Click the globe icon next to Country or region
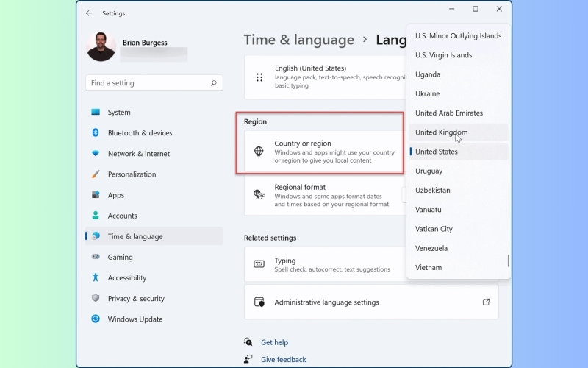 point(259,152)
